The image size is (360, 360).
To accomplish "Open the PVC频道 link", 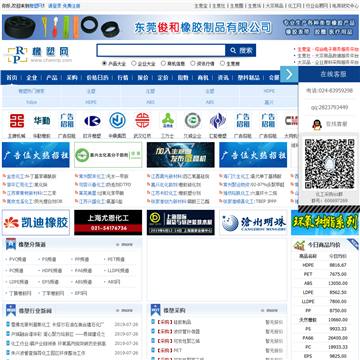I will pyautogui.click(x=18, y=259).
